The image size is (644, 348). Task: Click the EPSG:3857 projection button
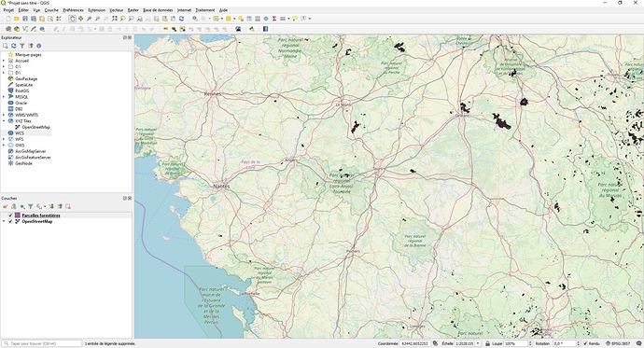[x=618, y=343]
